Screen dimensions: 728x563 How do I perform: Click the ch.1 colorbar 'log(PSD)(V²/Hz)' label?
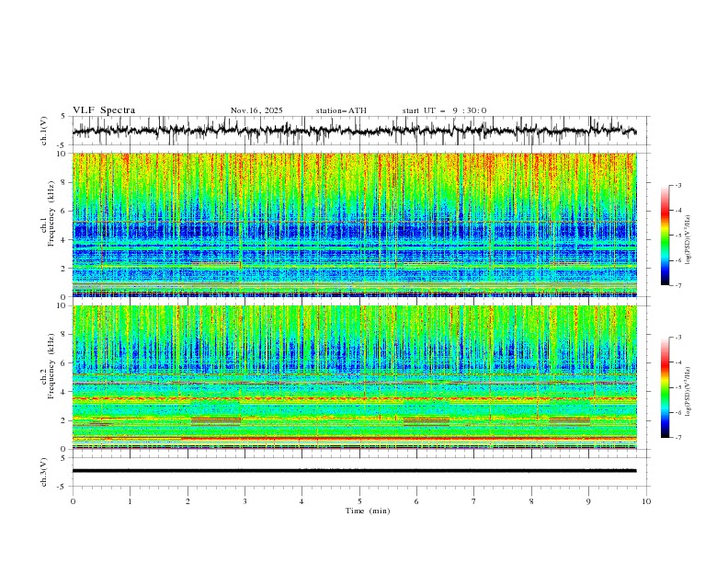point(688,240)
